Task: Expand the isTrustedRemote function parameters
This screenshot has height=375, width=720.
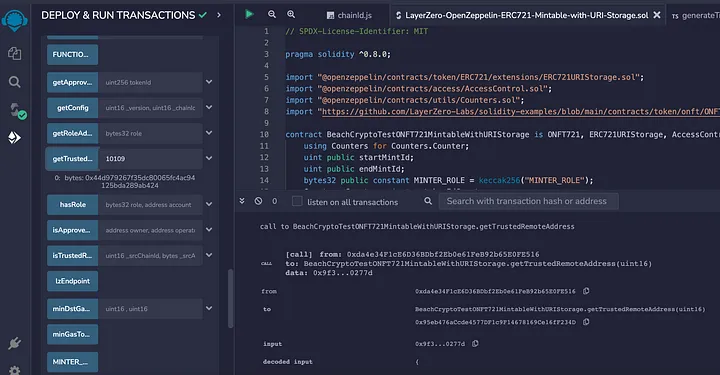Action: tap(209, 255)
